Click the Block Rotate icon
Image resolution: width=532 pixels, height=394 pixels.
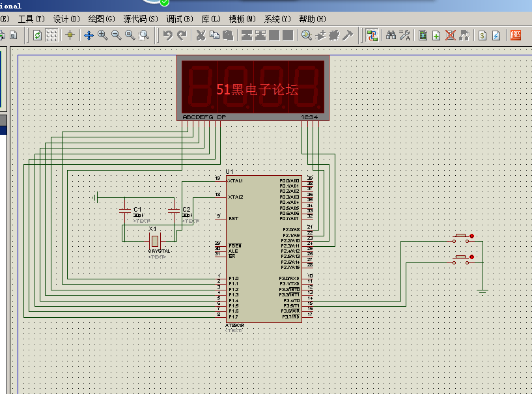pos(274,35)
